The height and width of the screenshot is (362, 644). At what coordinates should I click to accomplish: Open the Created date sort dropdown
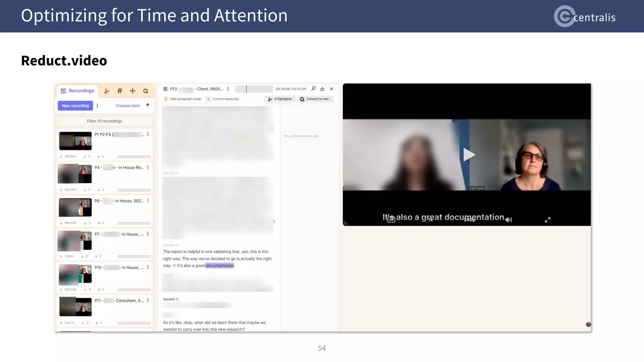click(x=128, y=106)
